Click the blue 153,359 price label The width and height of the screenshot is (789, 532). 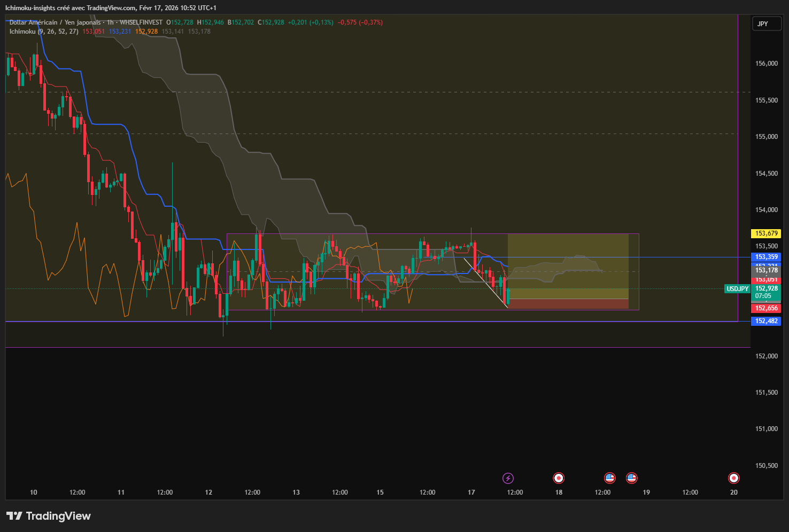[x=767, y=257]
